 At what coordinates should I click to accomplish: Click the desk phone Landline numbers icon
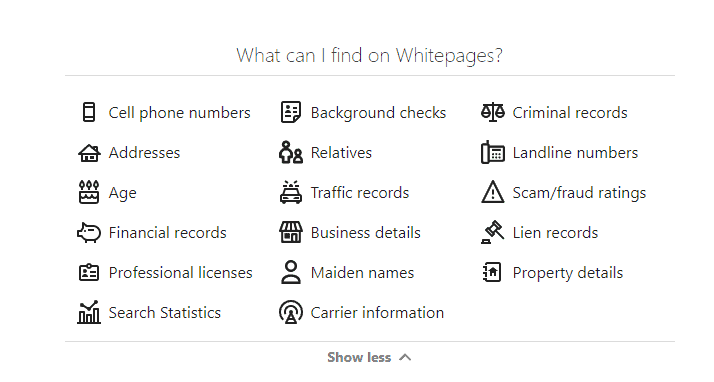click(493, 153)
